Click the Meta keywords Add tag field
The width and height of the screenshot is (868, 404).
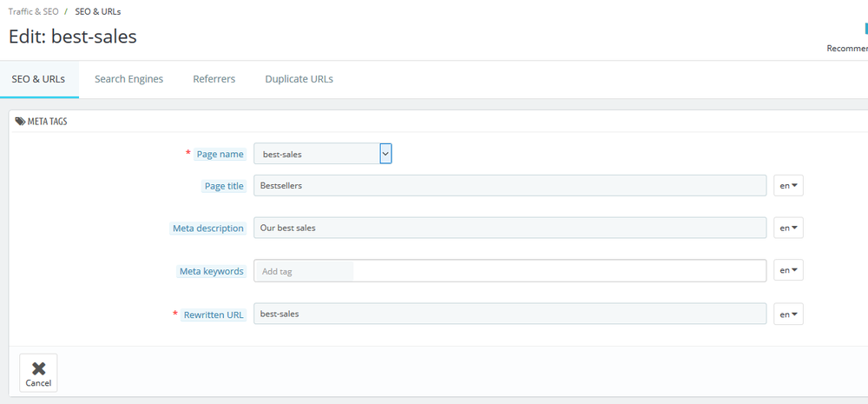point(304,271)
